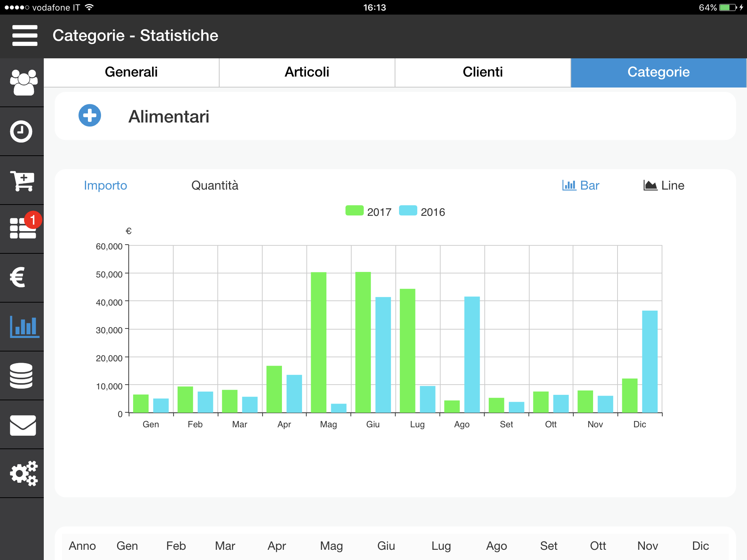Switch to the Generali tab
The image size is (747, 560).
(131, 72)
